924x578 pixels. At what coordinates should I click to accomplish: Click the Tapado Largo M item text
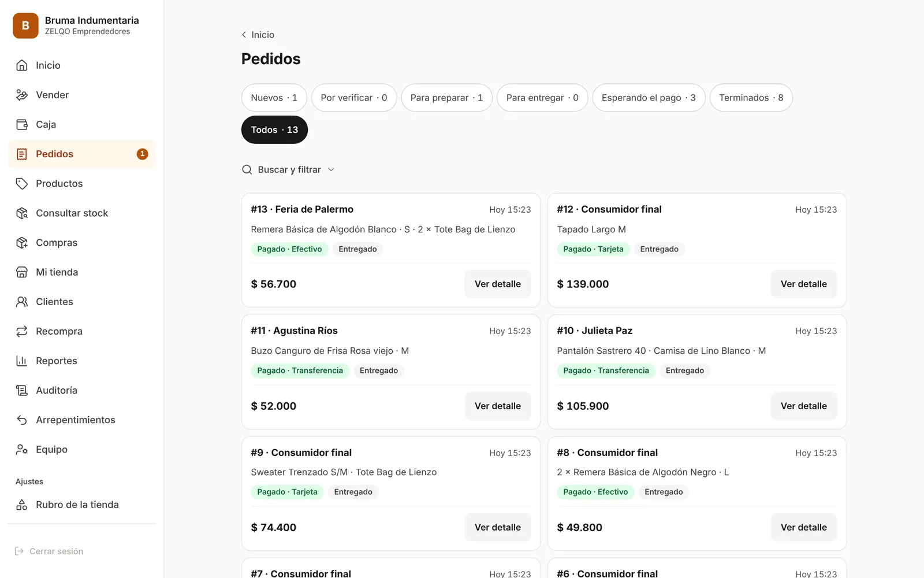pos(591,229)
